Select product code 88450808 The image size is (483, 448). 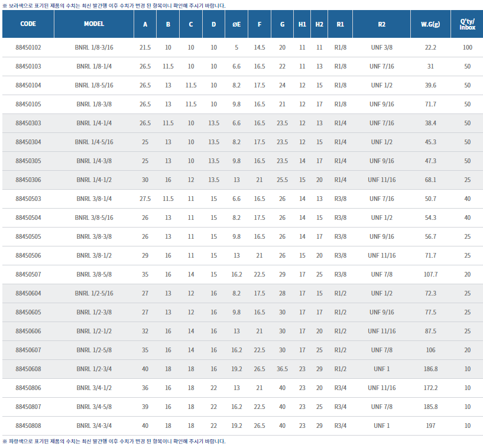tap(28, 426)
